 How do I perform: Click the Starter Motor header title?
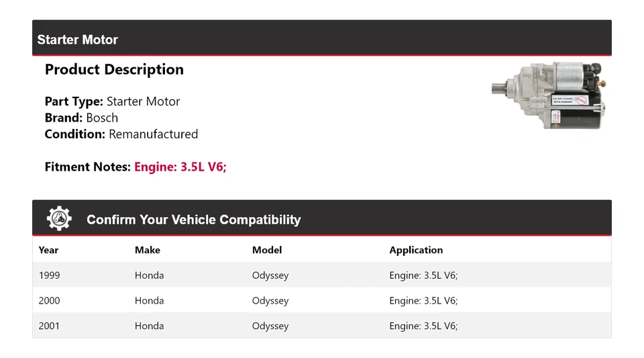[x=77, y=40]
